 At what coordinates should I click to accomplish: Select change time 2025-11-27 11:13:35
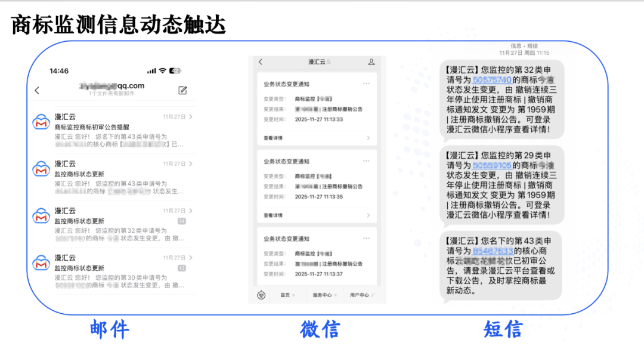(318, 197)
